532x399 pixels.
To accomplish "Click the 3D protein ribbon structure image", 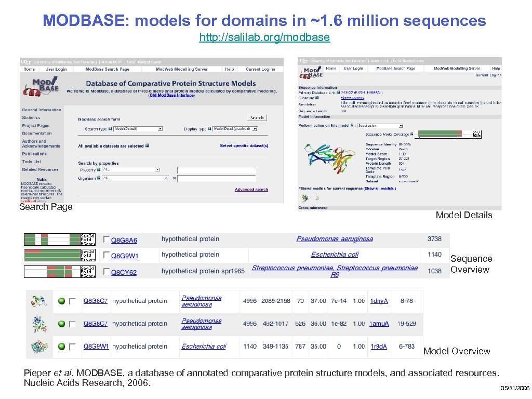I will (x=330, y=158).
